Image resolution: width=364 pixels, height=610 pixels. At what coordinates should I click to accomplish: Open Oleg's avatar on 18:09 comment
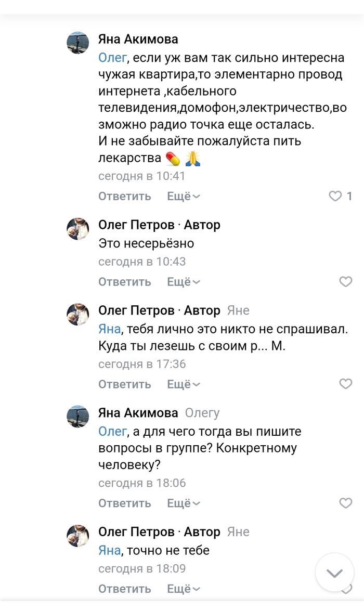(78, 535)
